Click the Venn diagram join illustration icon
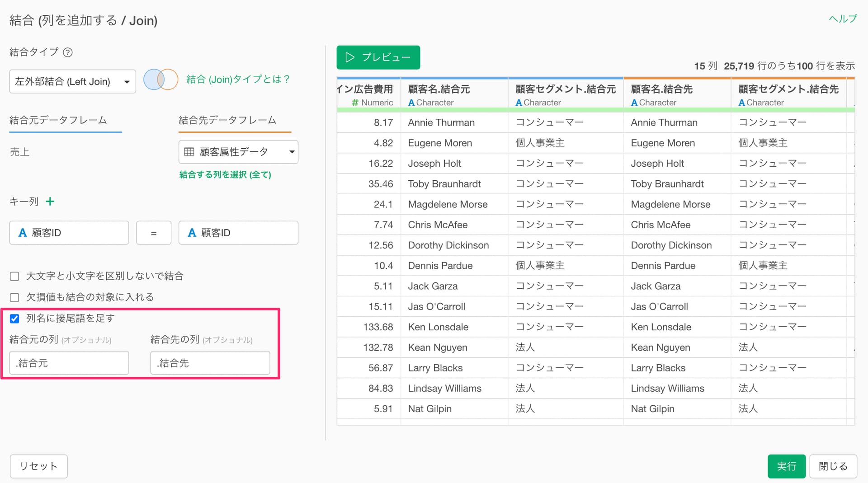Viewport: 868px width, 483px height. coord(160,80)
